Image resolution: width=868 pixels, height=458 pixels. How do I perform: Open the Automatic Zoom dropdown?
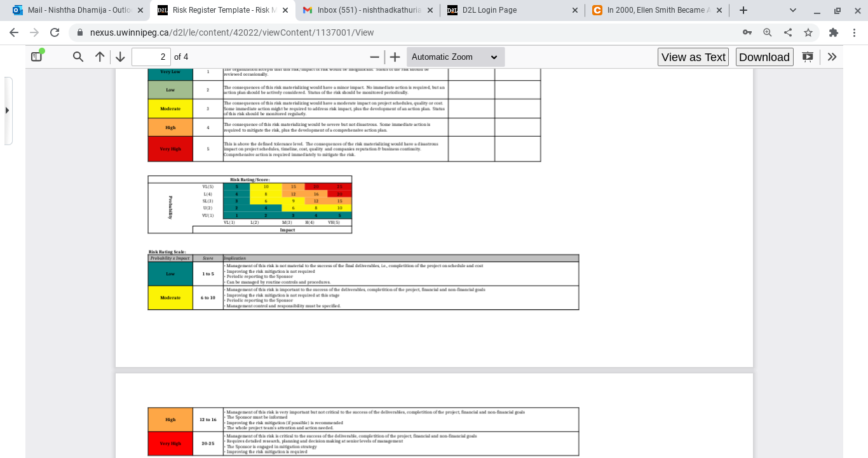coord(455,57)
